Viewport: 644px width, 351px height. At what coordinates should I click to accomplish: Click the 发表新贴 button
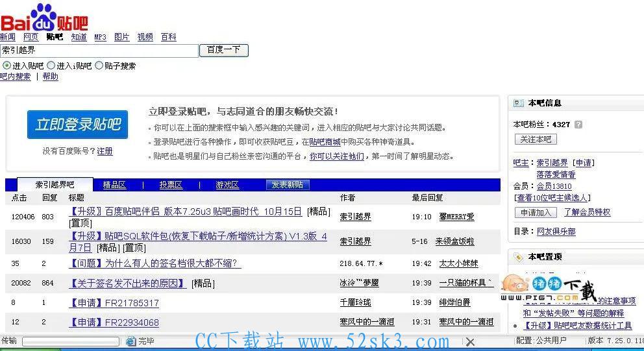pos(287,185)
